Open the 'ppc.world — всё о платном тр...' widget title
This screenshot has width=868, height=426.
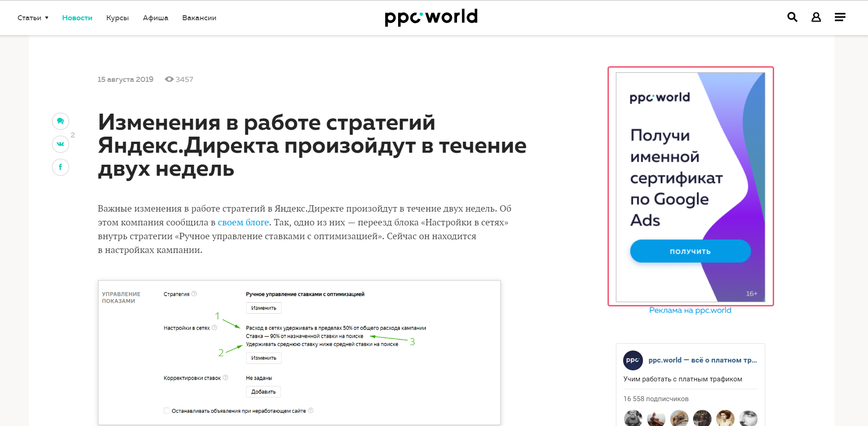coord(702,360)
